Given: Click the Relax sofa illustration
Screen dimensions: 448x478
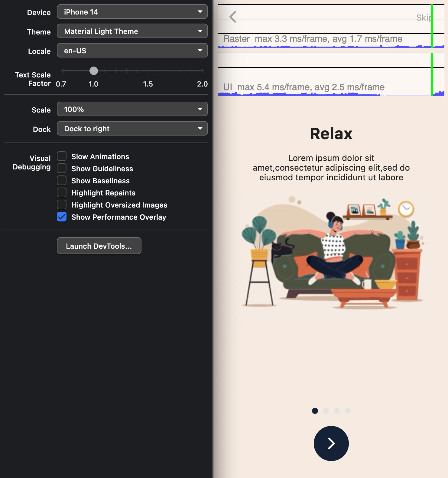Looking at the screenshot, I should coord(332,253).
